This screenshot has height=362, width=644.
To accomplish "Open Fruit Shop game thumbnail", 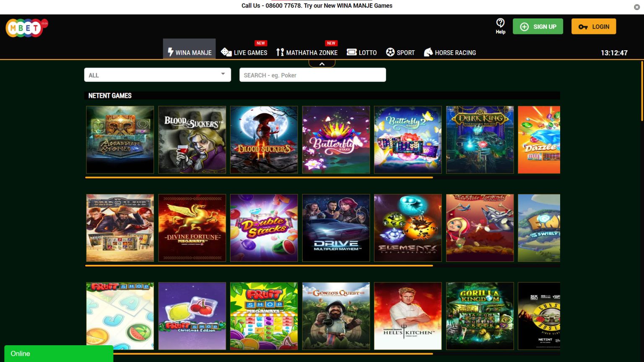I will [x=120, y=316].
